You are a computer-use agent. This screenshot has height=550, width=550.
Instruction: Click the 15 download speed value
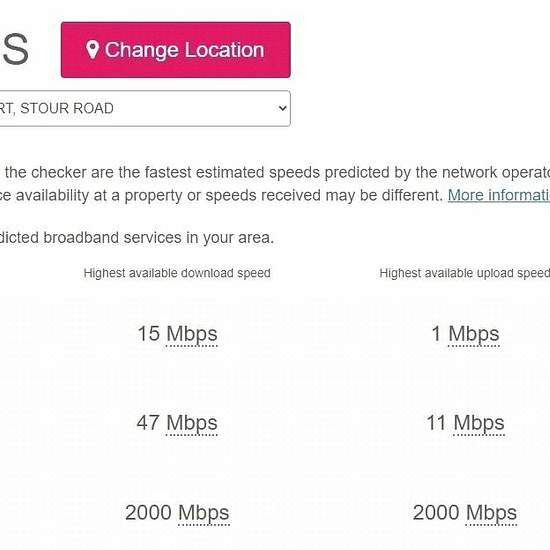coord(149,334)
